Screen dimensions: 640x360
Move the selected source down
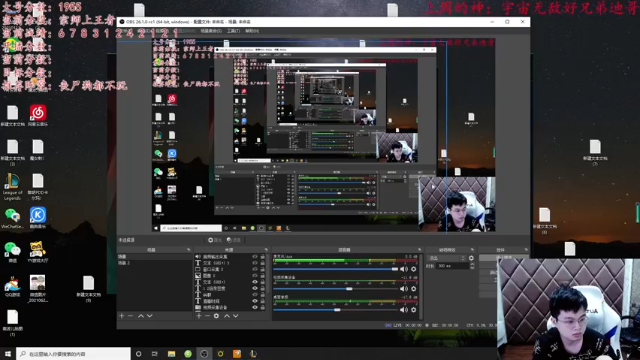236,316
